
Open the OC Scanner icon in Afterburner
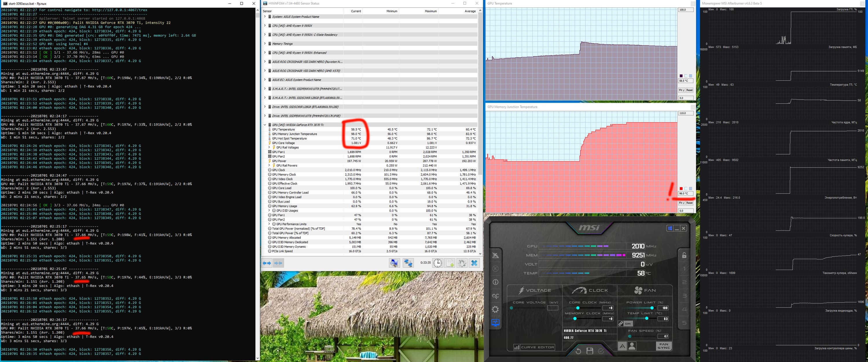495,296
